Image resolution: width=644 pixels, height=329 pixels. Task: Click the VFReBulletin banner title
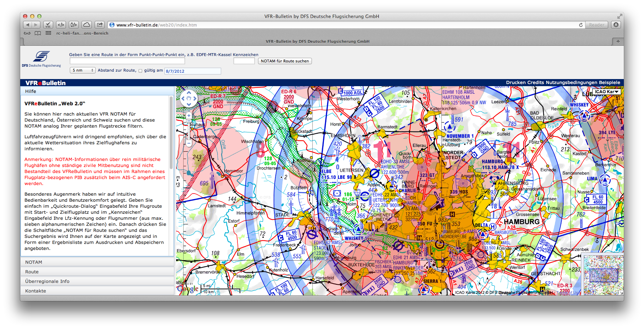click(x=46, y=83)
